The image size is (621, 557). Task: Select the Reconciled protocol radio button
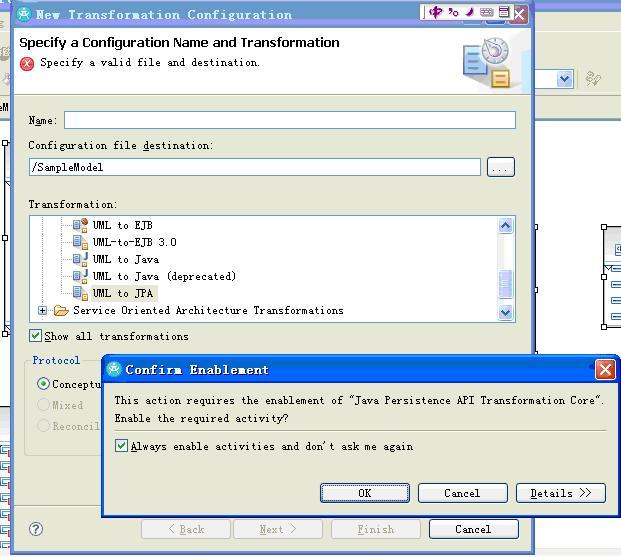click(43, 426)
